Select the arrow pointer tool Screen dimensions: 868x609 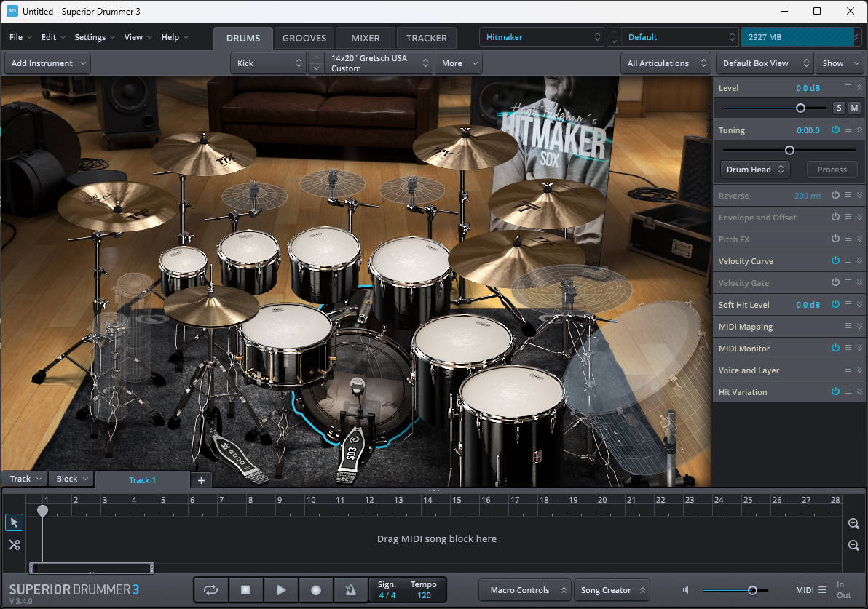[x=15, y=522]
